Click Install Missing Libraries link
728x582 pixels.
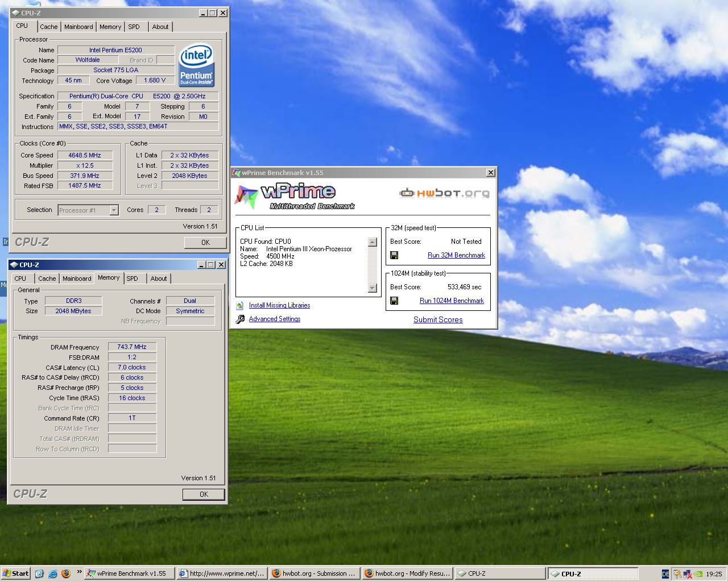pos(279,305)
